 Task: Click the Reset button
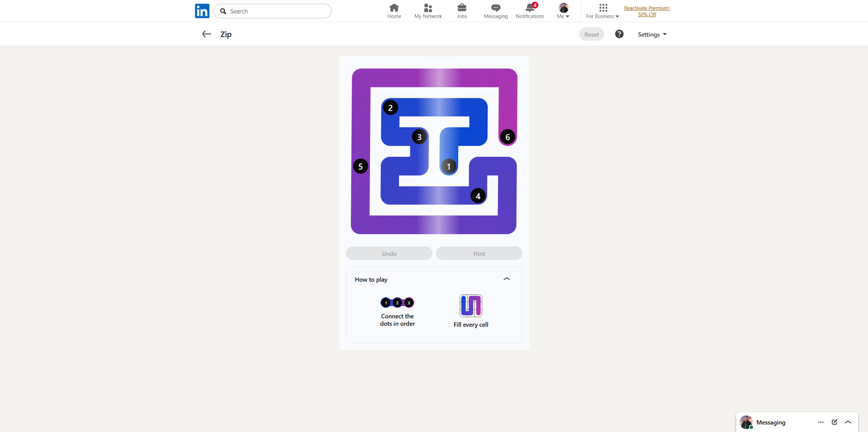pyautogui.click(x=591, y=34)
